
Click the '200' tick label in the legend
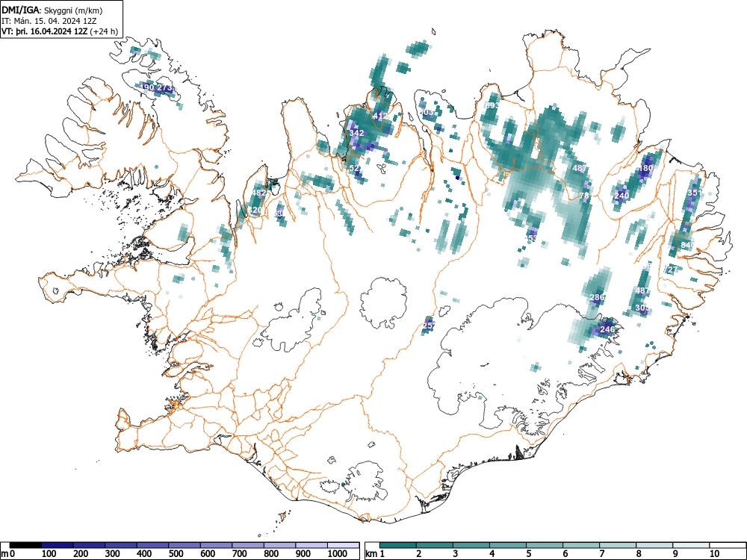(x=81, y=553)
